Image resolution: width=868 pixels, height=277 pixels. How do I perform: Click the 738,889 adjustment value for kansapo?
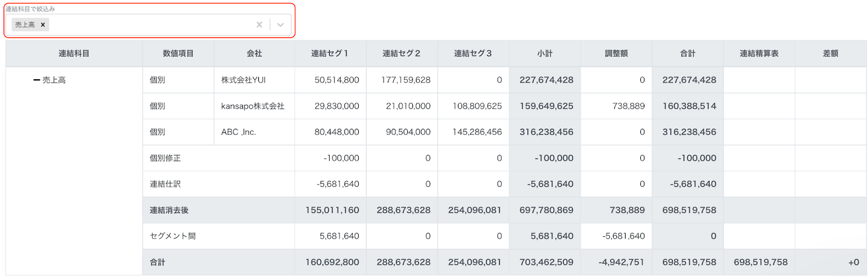point(629,106)
